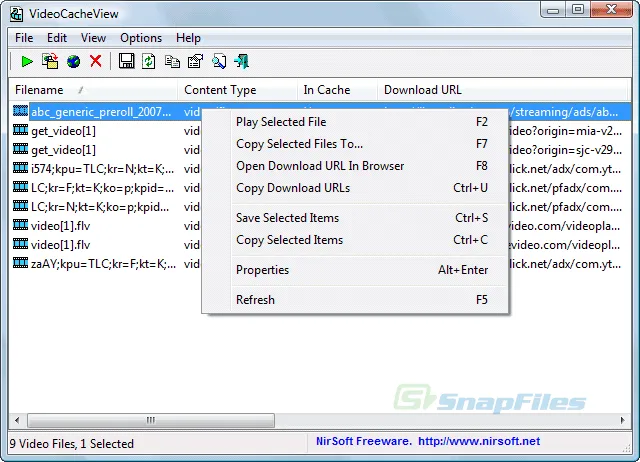Choose Copy Selected Files To... menu entry
The height and width of the screenshot is (462, 640).
(x=355, y=144)
